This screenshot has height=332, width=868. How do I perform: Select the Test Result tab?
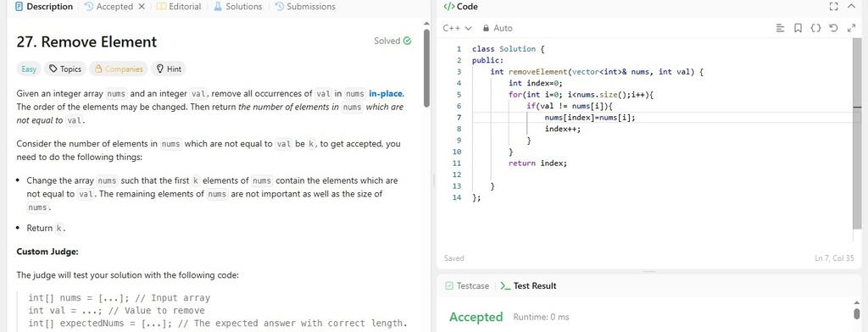(x=528, y=286)
